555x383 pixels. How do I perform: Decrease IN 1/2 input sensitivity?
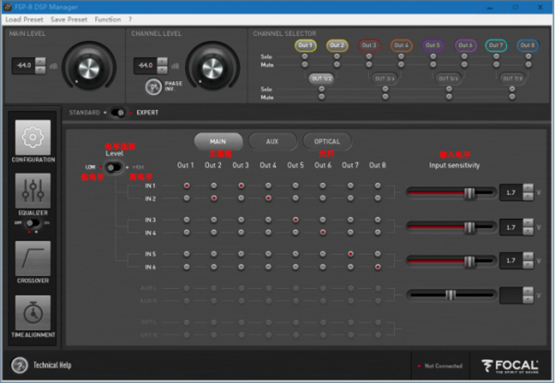pyautogui.click(x=528, y=196)
